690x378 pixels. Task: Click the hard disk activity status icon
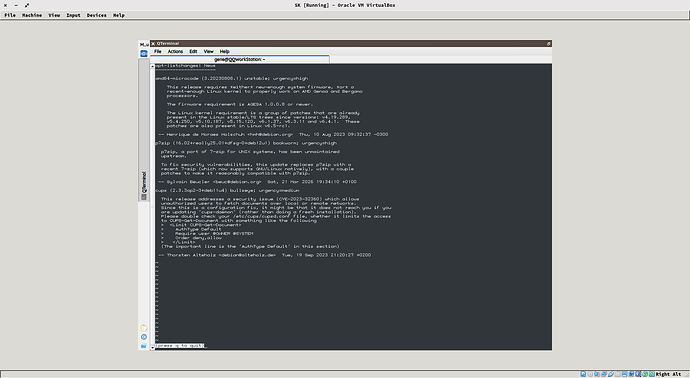583,374
